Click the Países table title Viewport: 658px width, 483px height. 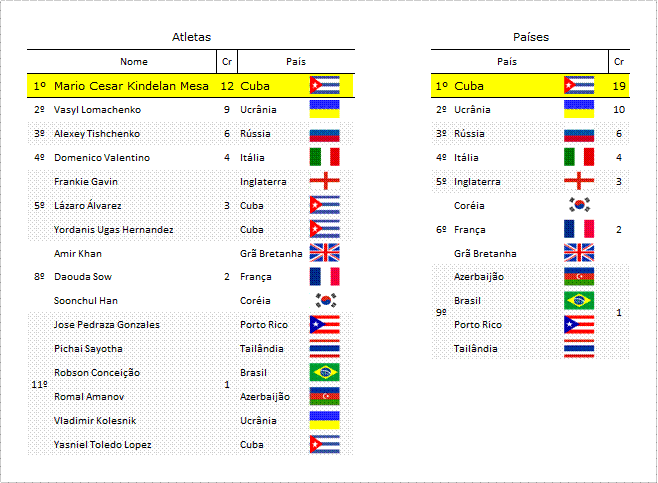pos(531,37)
